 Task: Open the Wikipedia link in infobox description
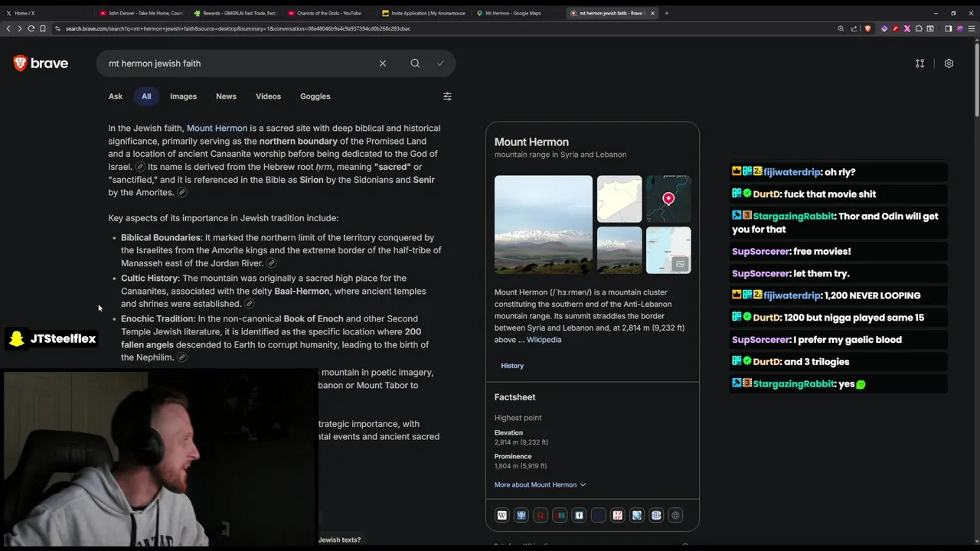click(544, 340)
